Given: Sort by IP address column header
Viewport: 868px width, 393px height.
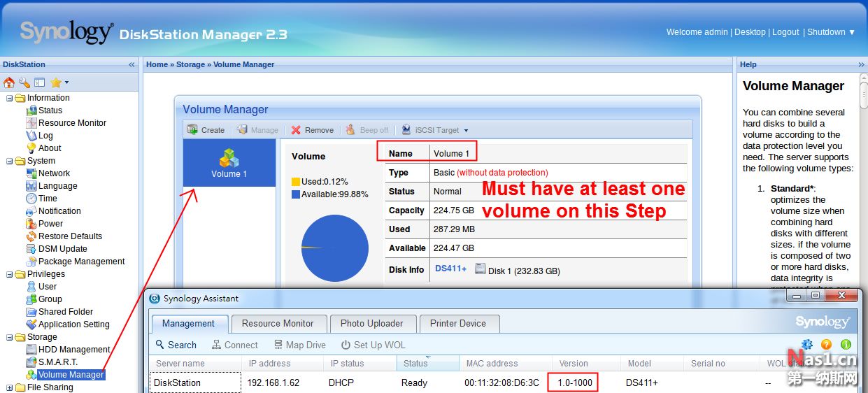Looking at the screenshot, I should [283, 364].
